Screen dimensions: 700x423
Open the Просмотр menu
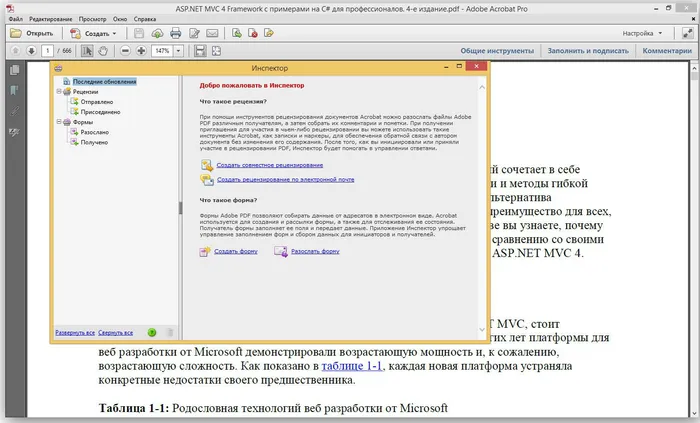point(92,19)
